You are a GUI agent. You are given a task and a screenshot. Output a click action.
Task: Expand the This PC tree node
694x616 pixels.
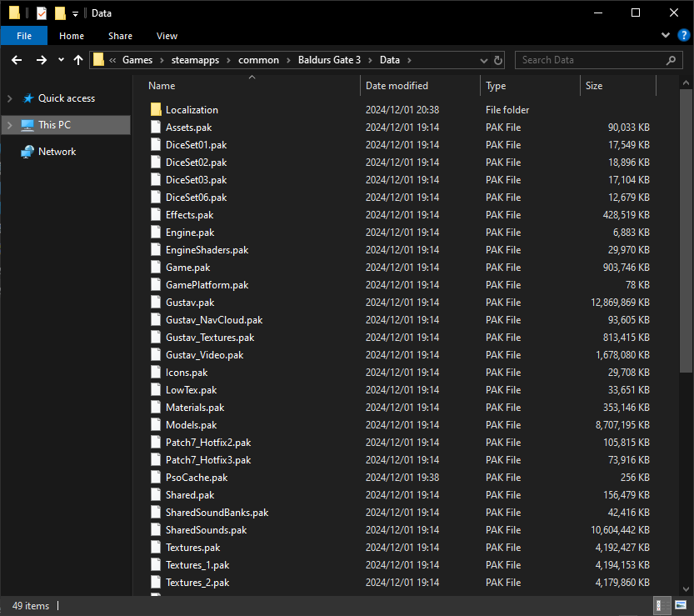click(x=9, y=125)
